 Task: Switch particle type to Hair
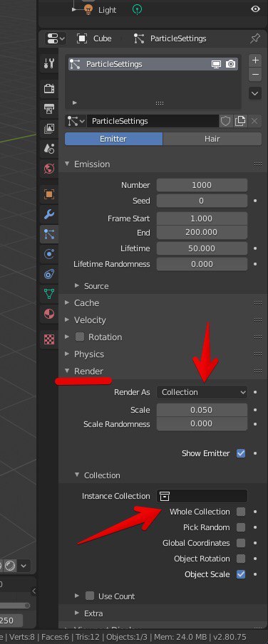[x=212, y=139]
